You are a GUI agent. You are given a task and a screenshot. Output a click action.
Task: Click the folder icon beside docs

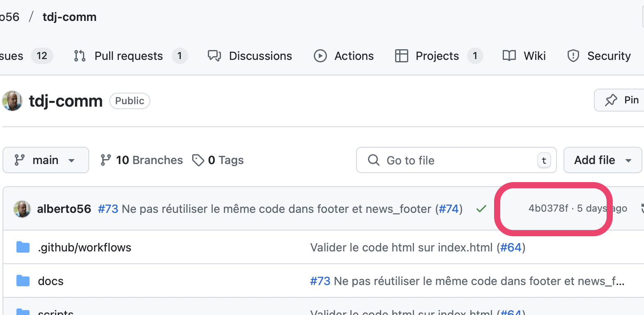(x=23, y=281)
